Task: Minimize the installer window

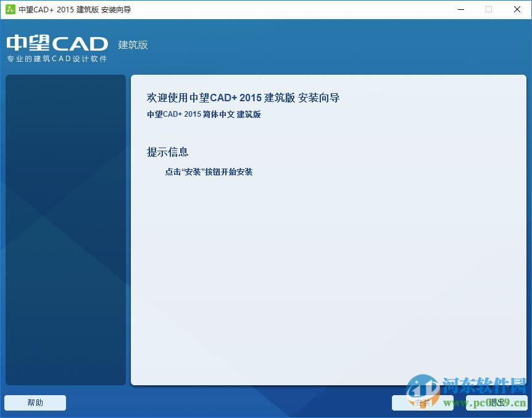Action: pyautogui.click(x=460, y=9)
